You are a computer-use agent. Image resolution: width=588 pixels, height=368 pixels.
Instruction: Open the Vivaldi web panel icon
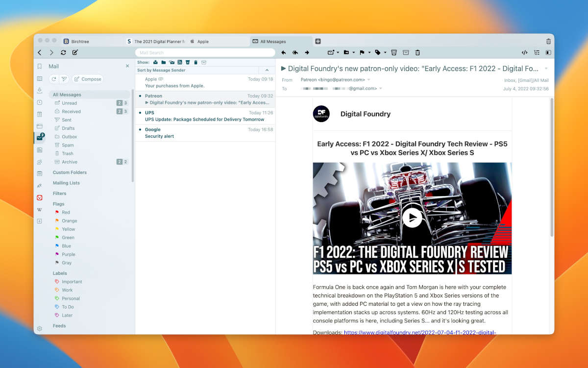pos(40,197)
